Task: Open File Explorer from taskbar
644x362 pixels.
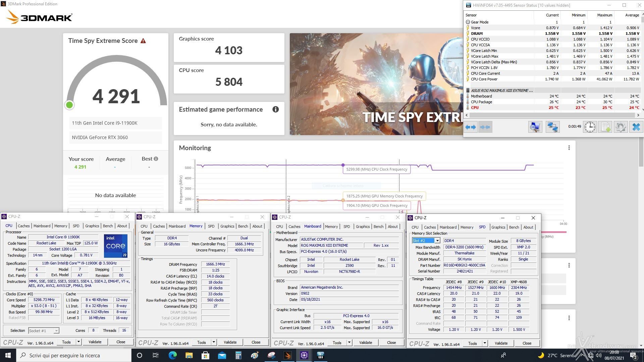Action: pos(189,355)
